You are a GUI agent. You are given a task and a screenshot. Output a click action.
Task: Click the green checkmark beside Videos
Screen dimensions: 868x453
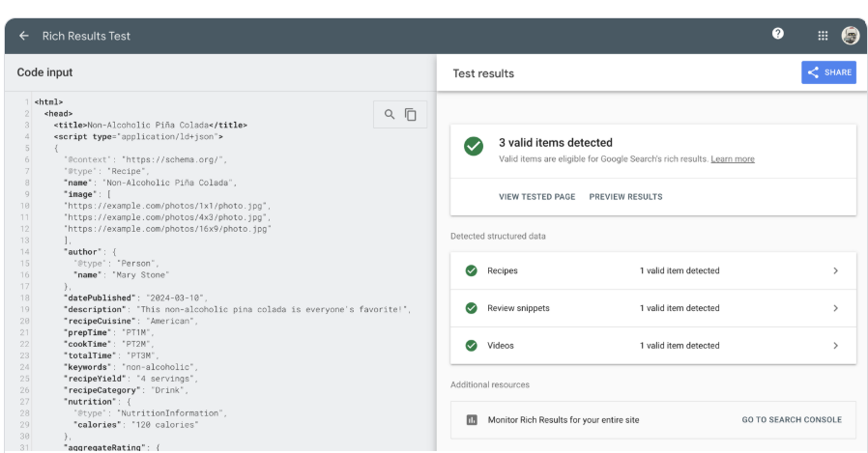tap(471, 346)
